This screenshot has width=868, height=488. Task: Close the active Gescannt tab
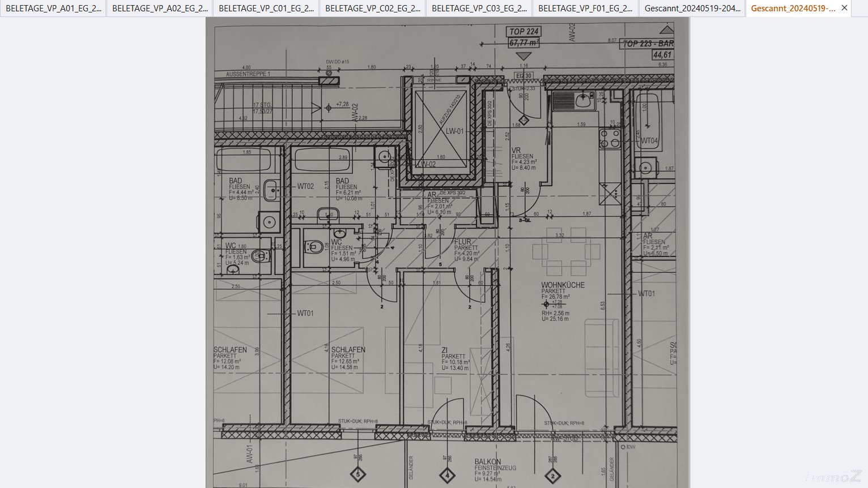point(844,8)
